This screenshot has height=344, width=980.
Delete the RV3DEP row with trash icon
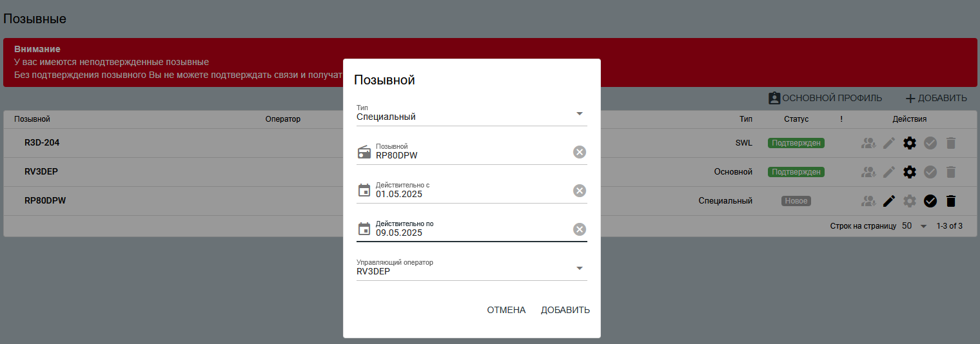point(950,172)
